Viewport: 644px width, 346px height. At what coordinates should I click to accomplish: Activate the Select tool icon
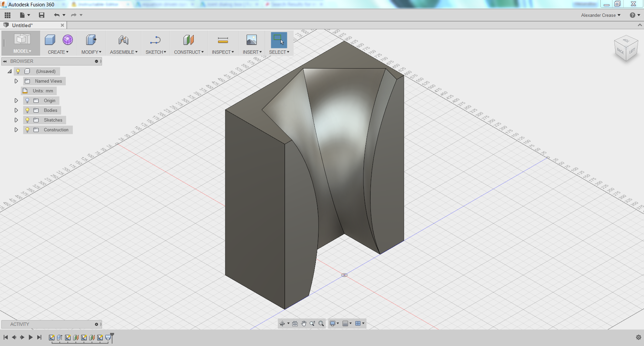[x=279, y=40]
